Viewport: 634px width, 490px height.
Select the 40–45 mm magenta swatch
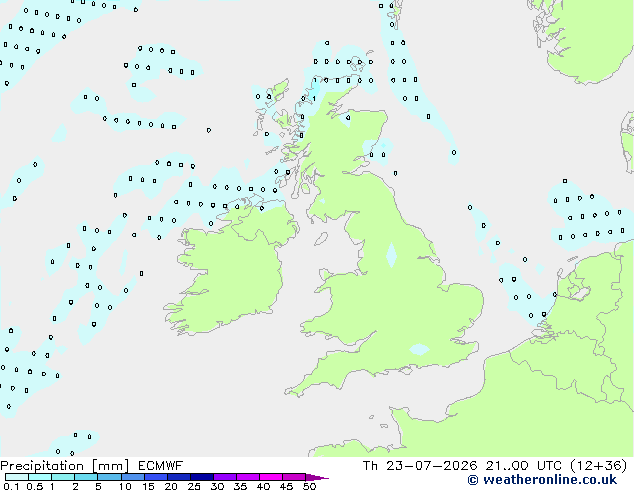point(271,477)
